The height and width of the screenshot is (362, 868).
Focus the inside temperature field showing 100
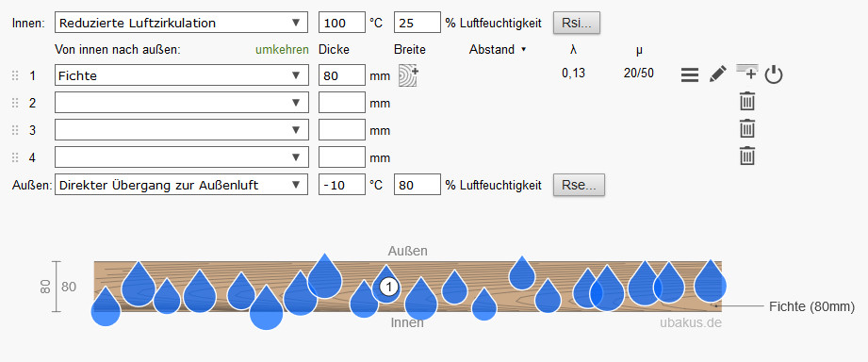(342, 23)
